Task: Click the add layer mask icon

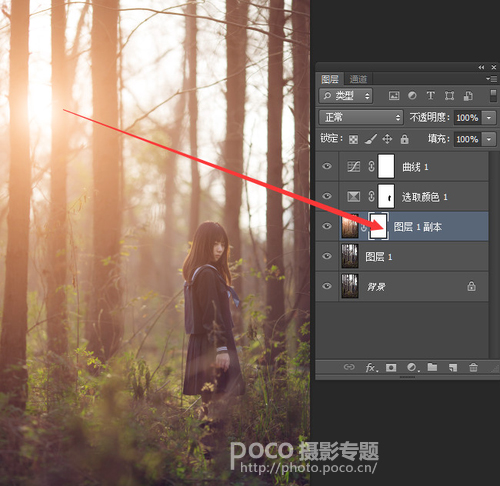Action: [391, 368]
